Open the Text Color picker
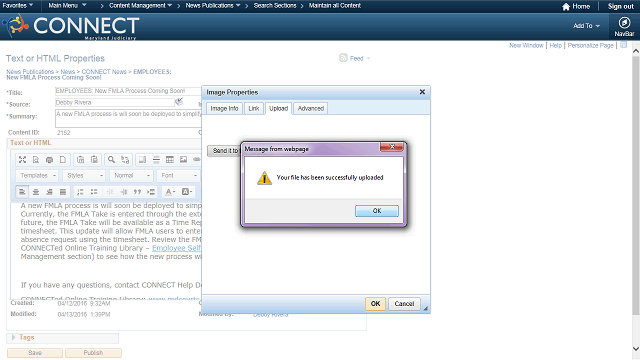Screen dimensions: 640x360 [x=169, y=192]
